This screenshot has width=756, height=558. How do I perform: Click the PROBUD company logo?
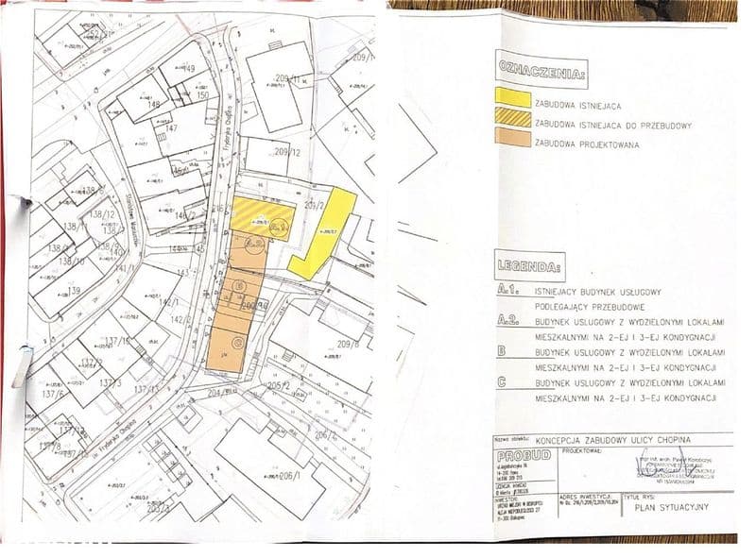(524, 455)
